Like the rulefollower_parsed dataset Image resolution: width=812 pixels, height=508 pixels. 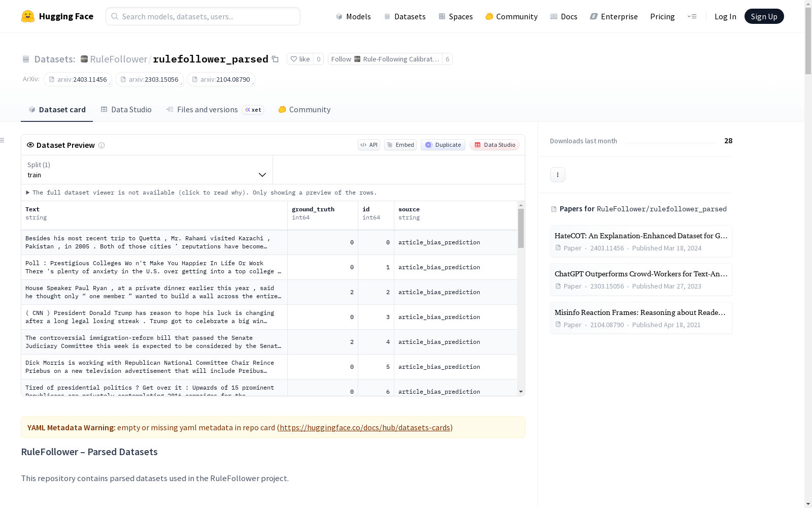[x=300, y=59]
